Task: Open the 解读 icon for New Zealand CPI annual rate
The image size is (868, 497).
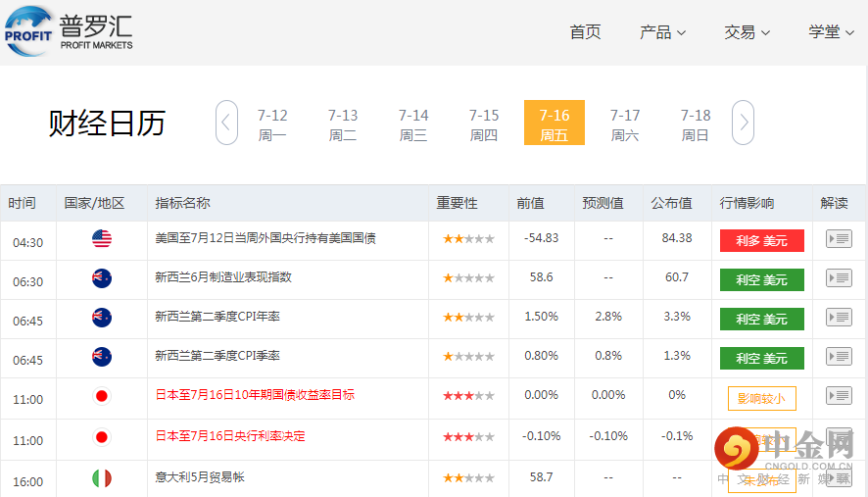Action: pos(839,318)
